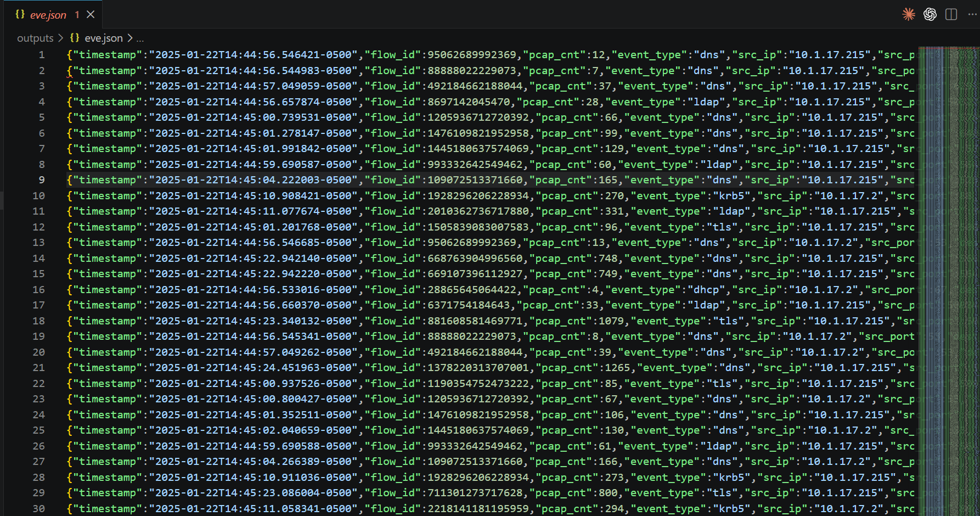Click pcap_cnt value 61 on line 26
Screen dimensions: 980x516
[606, 446]
